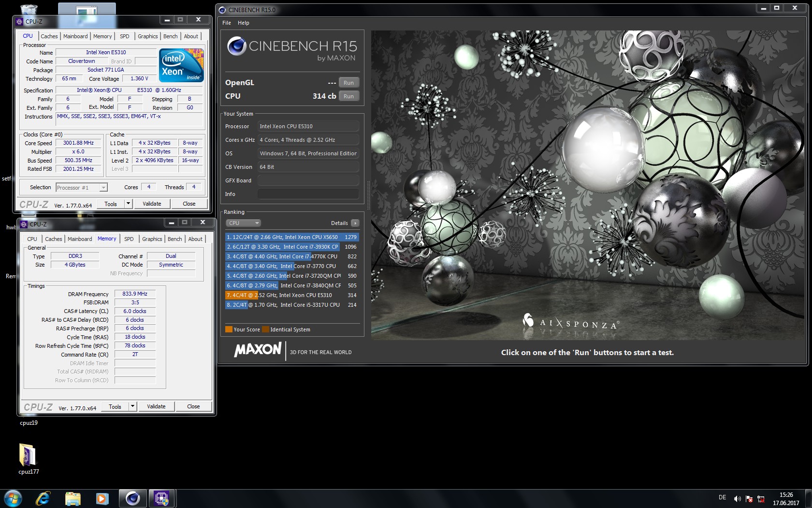The image size is (812, 508).
Task: Click the top CPU-Z window title icon
Action: [19, 21]
